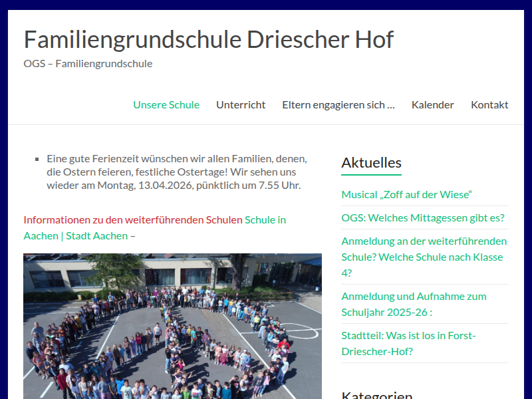Expand the 'Eltern engagieren sich …' menu
The image size is (532, 399).
click(338, 104)
